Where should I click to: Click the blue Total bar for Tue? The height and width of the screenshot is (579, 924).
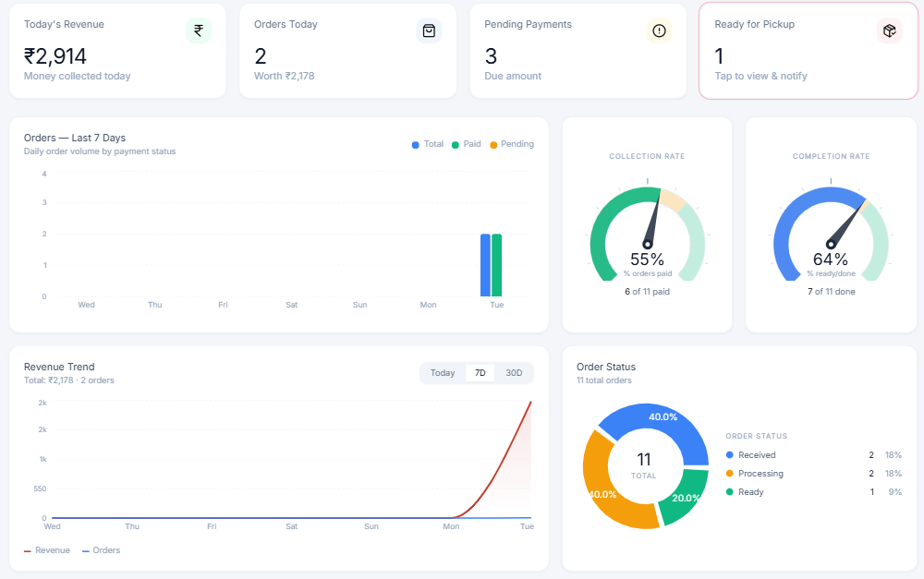point(486,265)
